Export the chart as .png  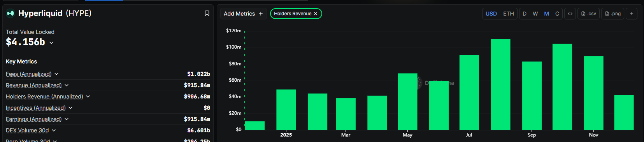613,14
